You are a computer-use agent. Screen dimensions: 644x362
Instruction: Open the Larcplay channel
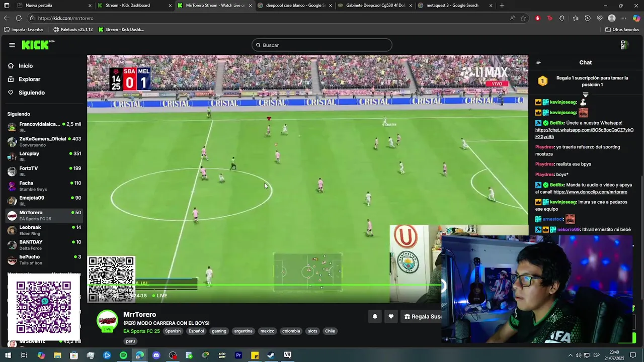pyautogui.click(x=44, y=156)
